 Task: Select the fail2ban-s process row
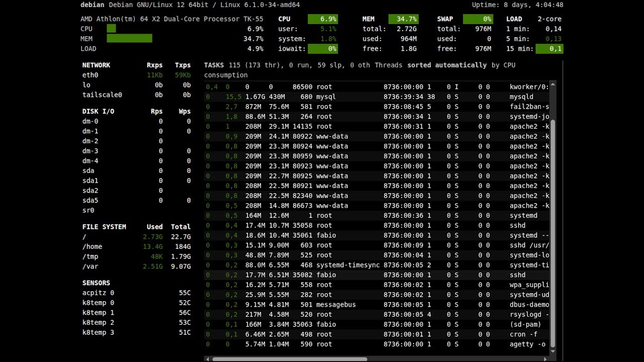377,107
